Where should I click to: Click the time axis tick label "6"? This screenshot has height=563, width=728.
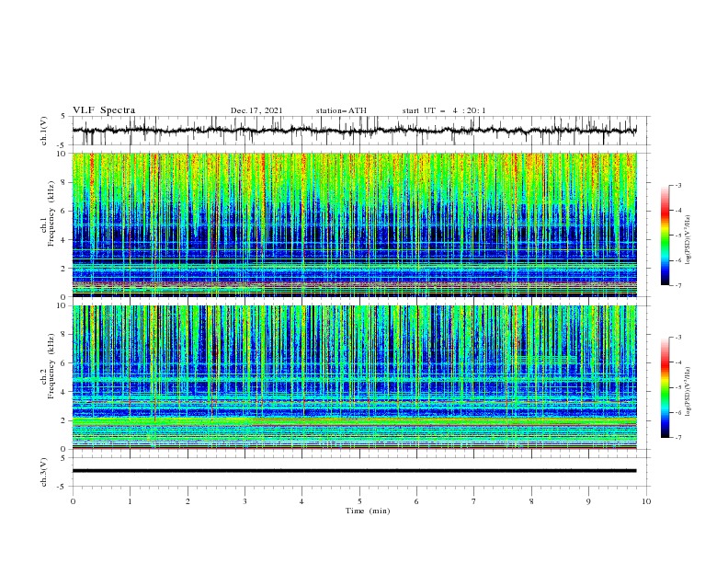pyautogui.click(x=416, y=501)
